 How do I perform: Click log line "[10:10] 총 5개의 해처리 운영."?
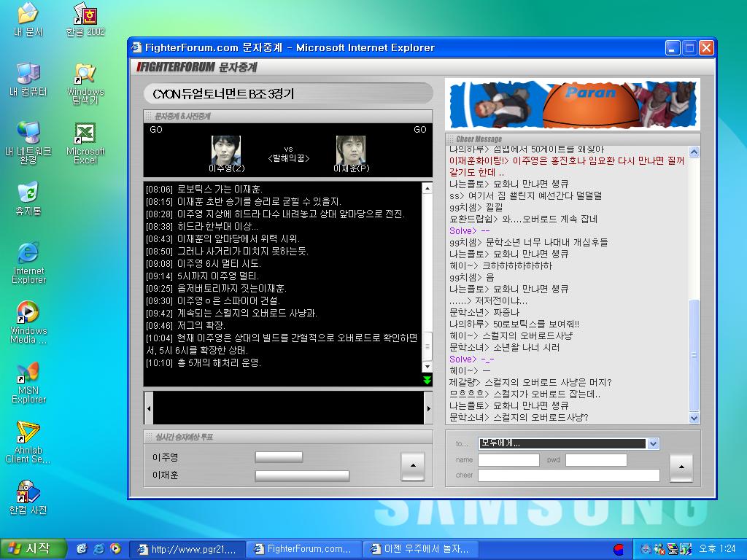coord(204,362)
